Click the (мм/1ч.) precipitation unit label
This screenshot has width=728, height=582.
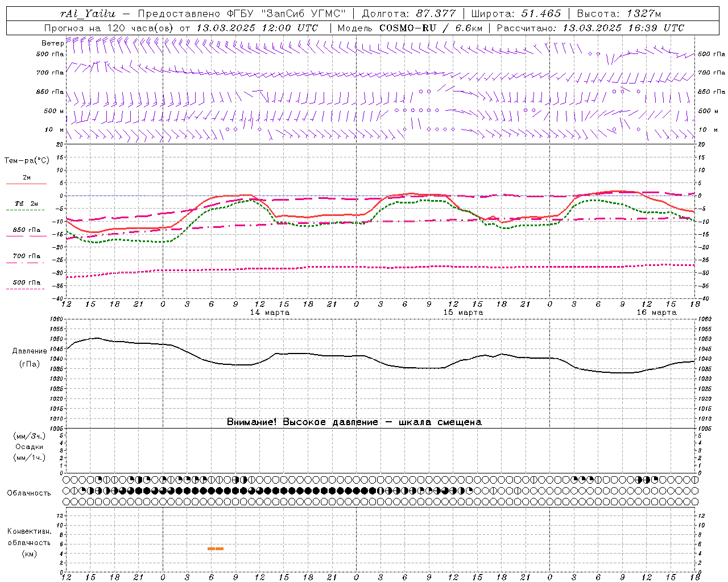(x=30, y=458)
